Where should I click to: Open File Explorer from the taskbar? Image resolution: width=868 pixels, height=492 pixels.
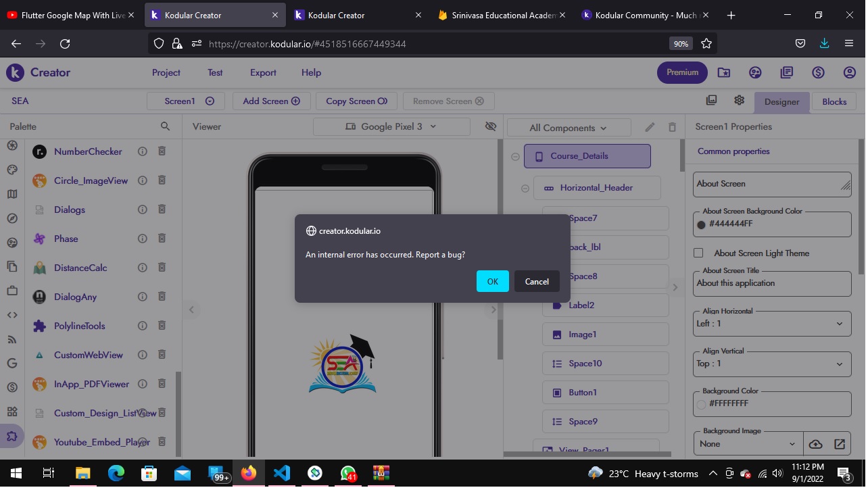82,473
